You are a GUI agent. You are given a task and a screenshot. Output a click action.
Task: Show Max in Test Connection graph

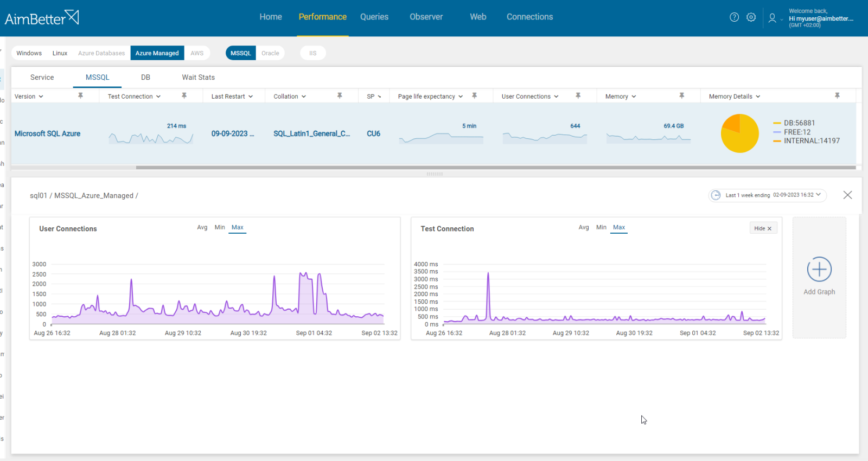click(619, 227)
